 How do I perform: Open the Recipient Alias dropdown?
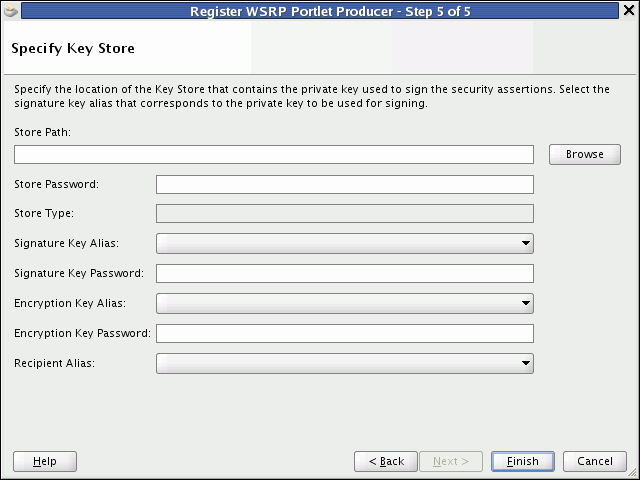click(x=345, y=363)
